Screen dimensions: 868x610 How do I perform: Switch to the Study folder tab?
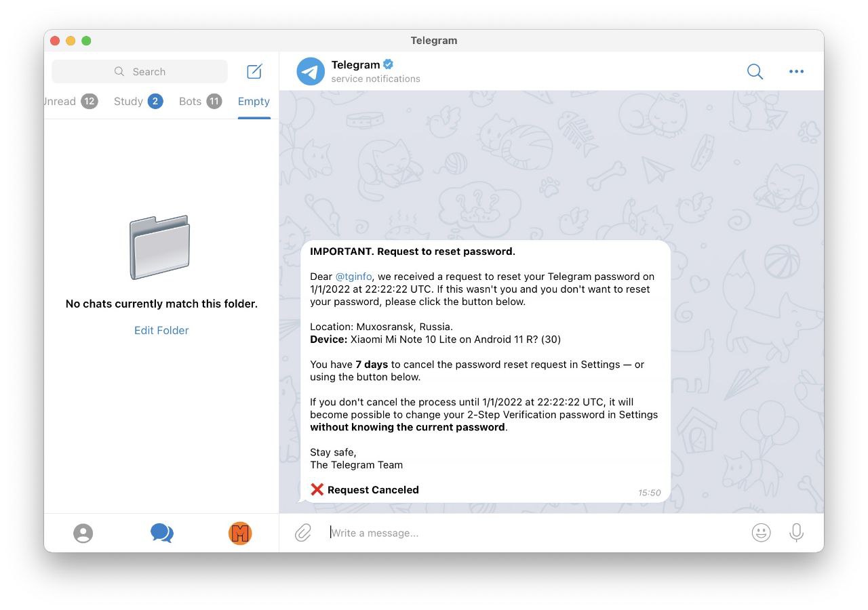138,102
